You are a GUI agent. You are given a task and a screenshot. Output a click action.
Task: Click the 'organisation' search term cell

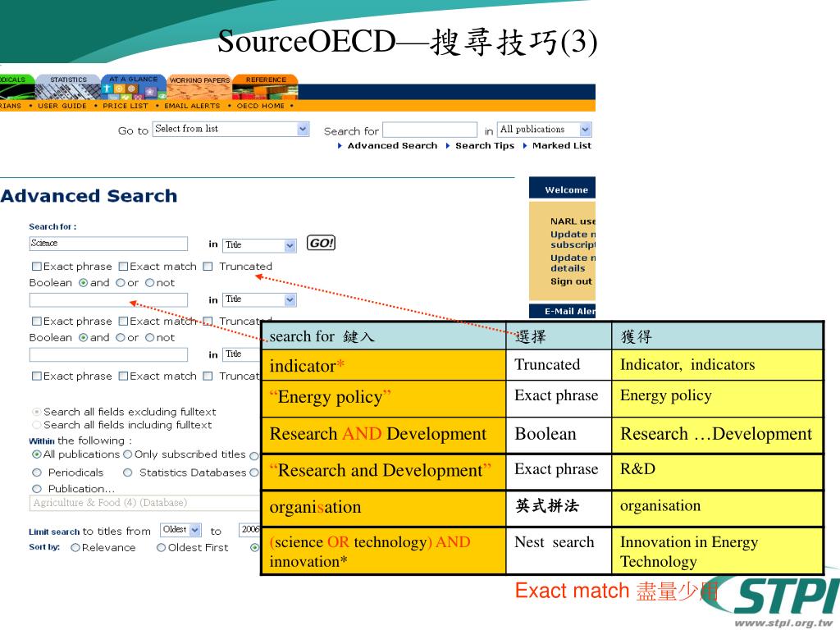pos(384,507)
